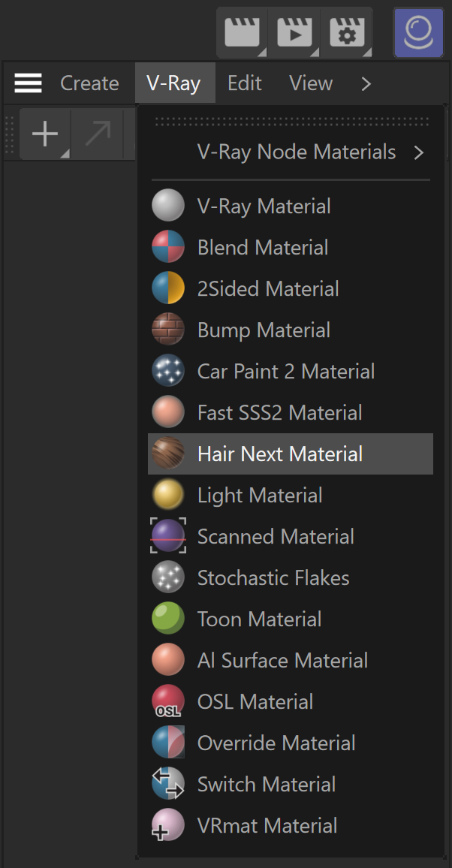This screenshot has width=452, height=868.
Task: Click the Render View clapperboard icon
Action: pos(243,32)
